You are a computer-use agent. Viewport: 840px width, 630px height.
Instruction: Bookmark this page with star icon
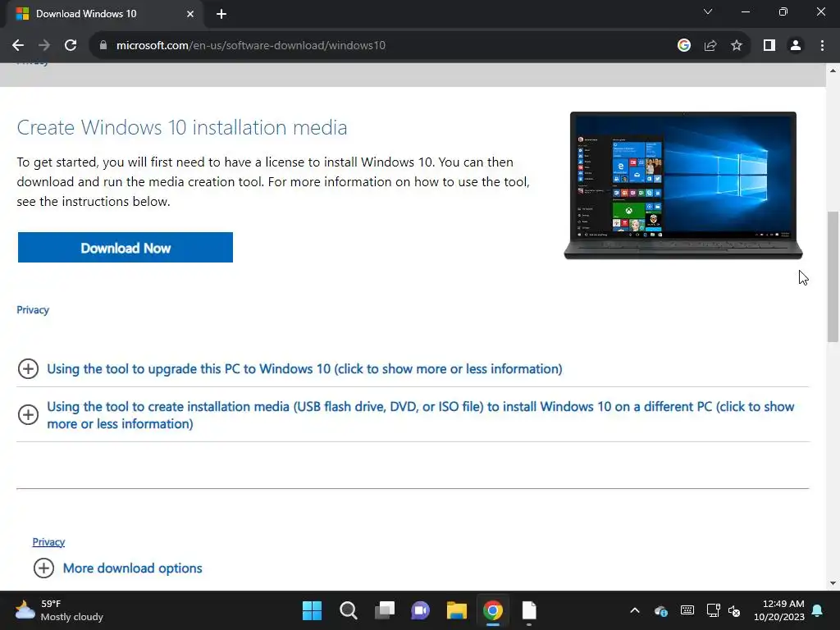737,46
